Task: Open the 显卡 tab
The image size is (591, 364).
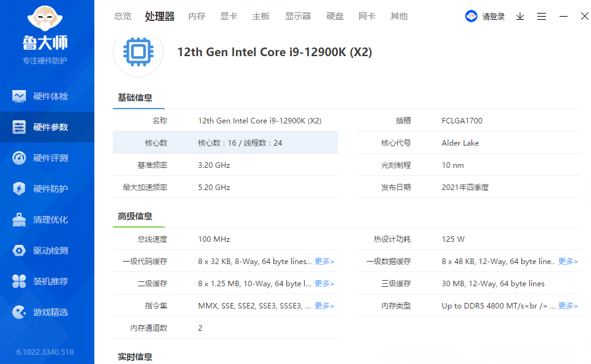Action: coord(229,16)
